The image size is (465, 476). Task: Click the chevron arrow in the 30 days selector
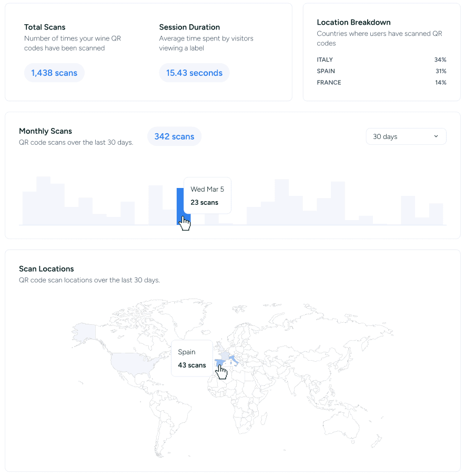click(x=436, y=136)
